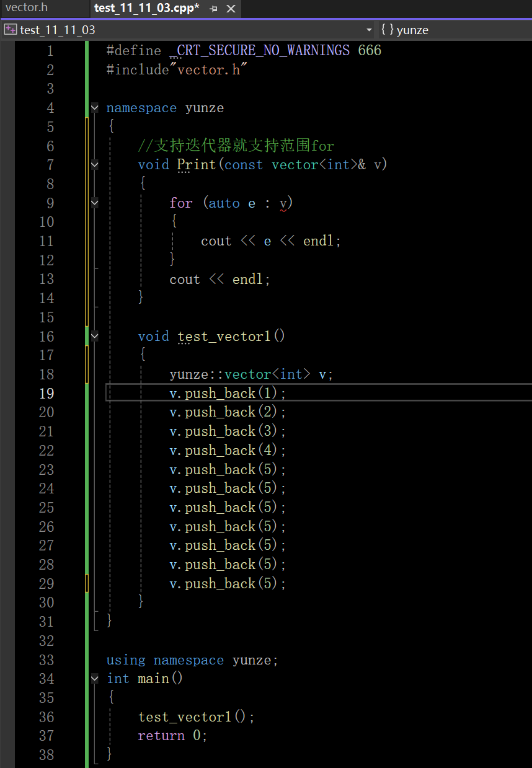Click the 'return 0;' statement
This screenshot has width=532, height=768.
tap(172, 736)
